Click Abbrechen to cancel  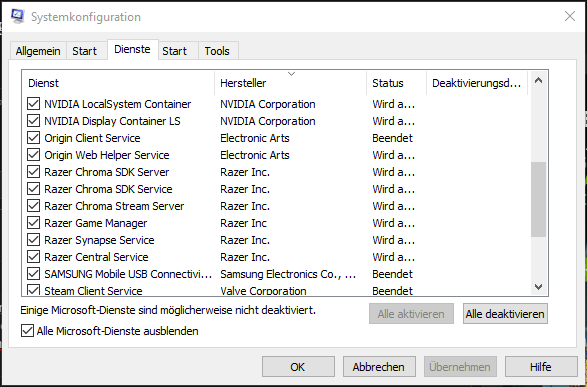(379, 367)
